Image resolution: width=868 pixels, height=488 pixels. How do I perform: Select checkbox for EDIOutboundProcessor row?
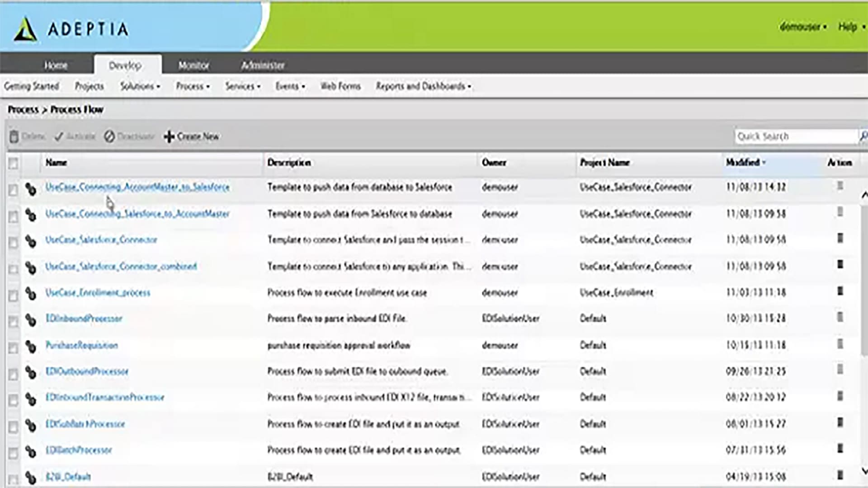[x=13, y=374]
